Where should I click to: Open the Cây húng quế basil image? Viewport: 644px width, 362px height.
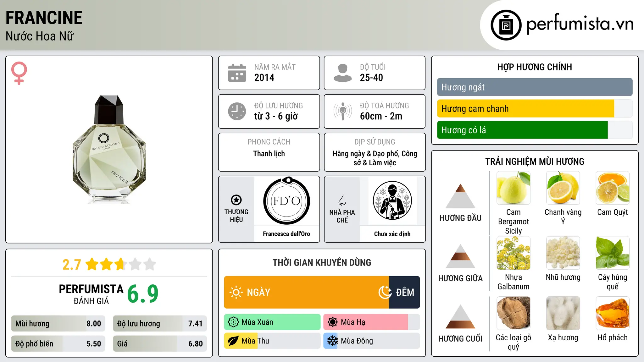click(x=613, y=253)
